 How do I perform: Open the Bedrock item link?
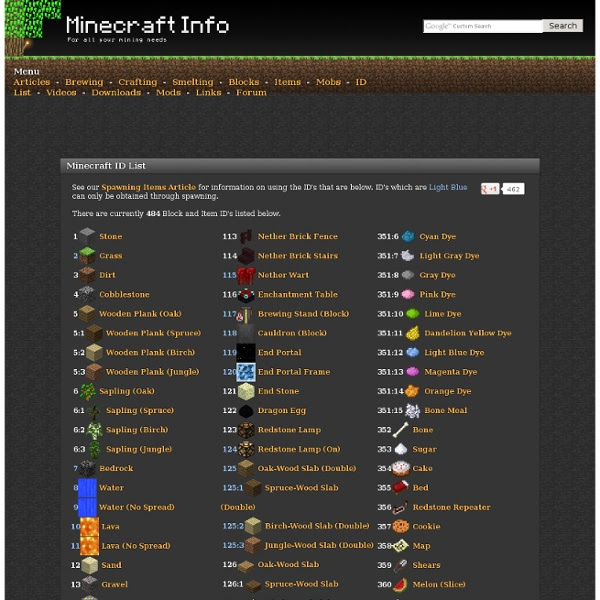pos(116,468)
